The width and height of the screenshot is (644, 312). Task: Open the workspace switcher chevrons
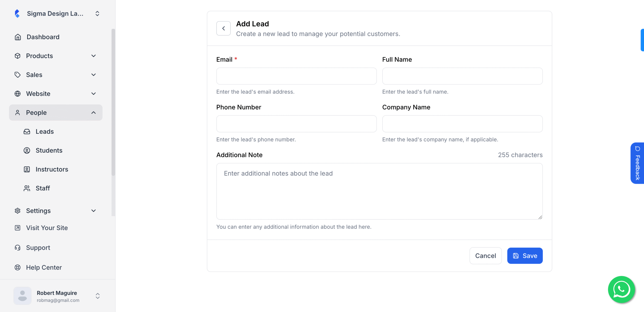(97, 14)
